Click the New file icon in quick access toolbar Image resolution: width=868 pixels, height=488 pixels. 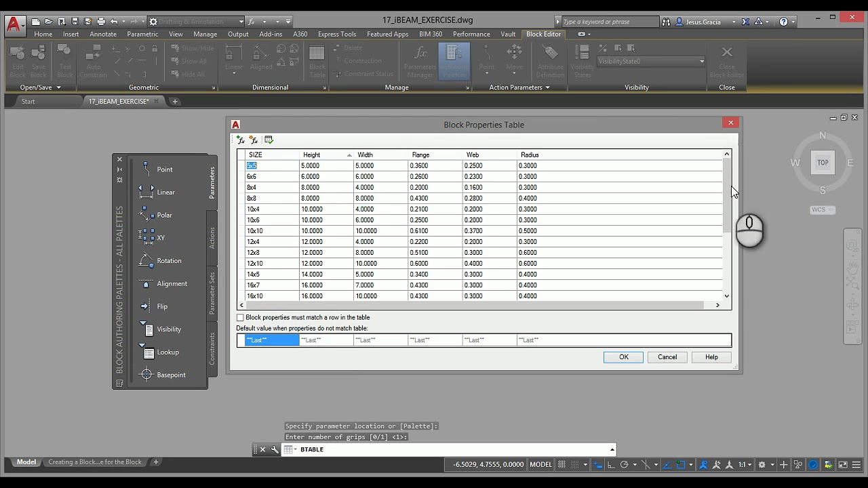[x=35, y=22]
